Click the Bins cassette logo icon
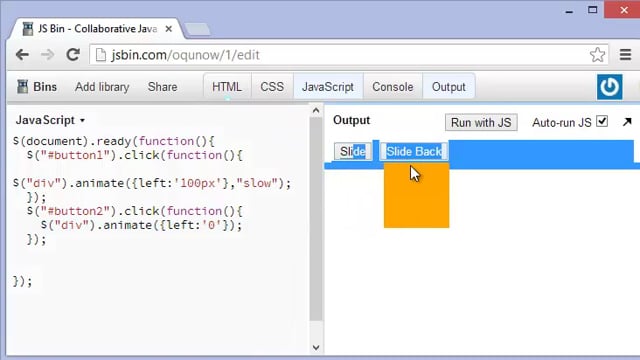 click(x=23, y=87)
